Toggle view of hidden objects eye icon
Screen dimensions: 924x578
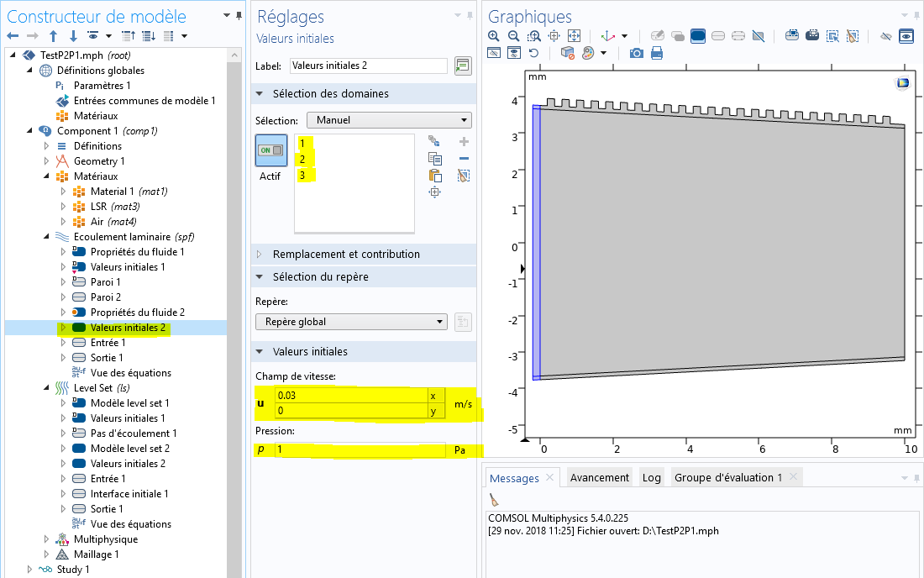[906, 36]
